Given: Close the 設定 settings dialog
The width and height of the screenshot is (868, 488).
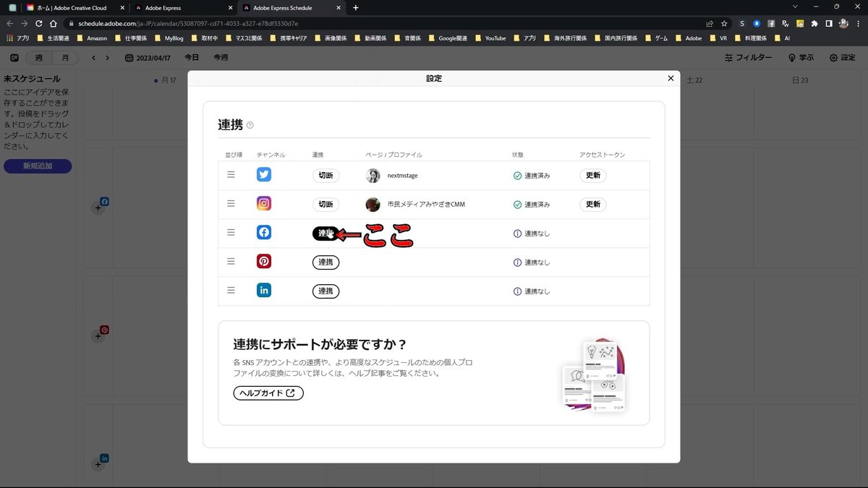Looking at the screenshot, I should [671, 78].
